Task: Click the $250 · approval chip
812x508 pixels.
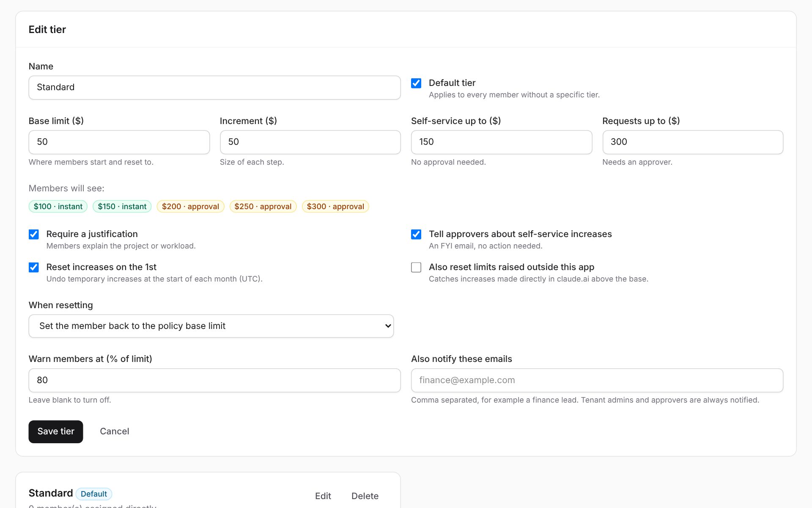Action: [x=263, y=207]
